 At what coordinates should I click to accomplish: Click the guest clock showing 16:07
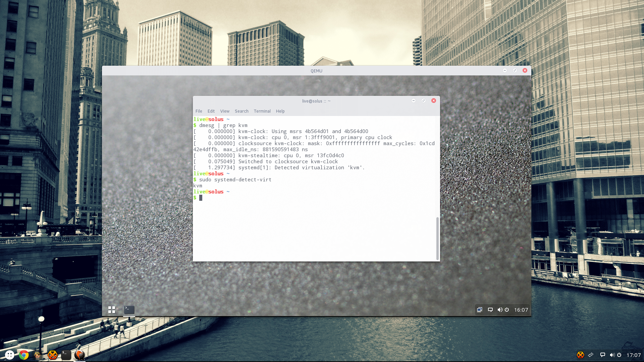click(x=521, y=310)
